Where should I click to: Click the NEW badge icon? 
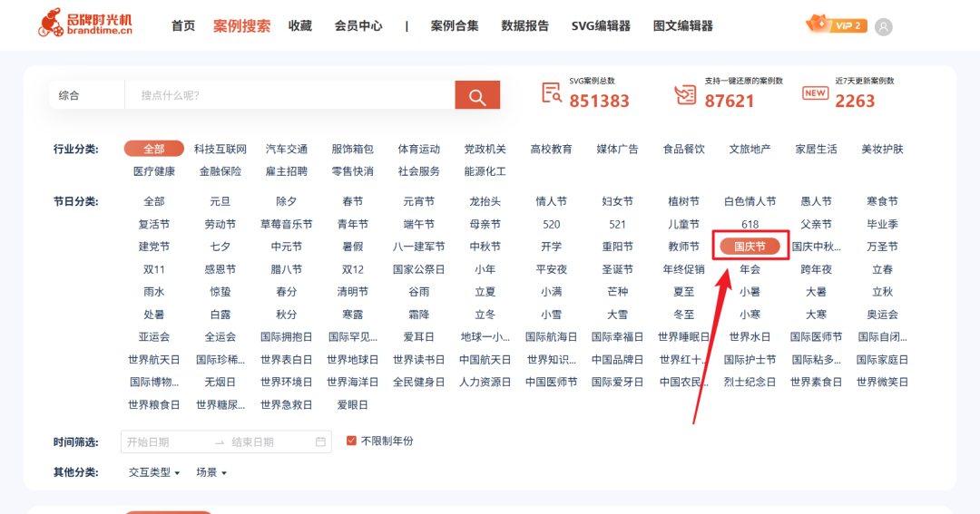[x=815, y=93]
